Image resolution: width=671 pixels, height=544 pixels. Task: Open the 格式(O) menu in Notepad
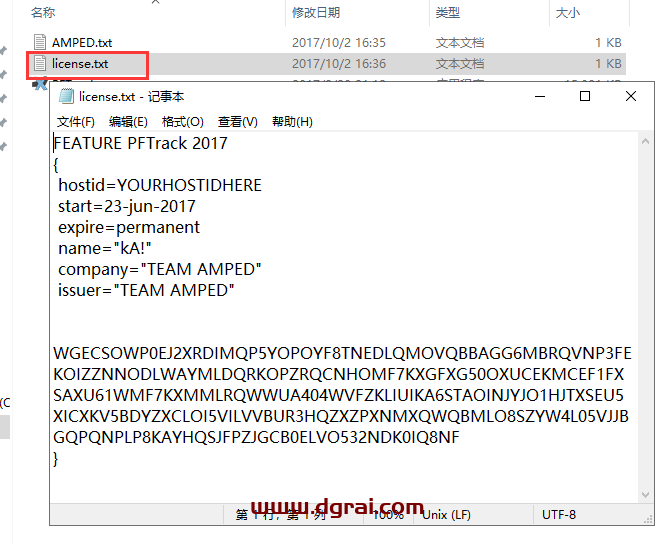coord(183,122)
